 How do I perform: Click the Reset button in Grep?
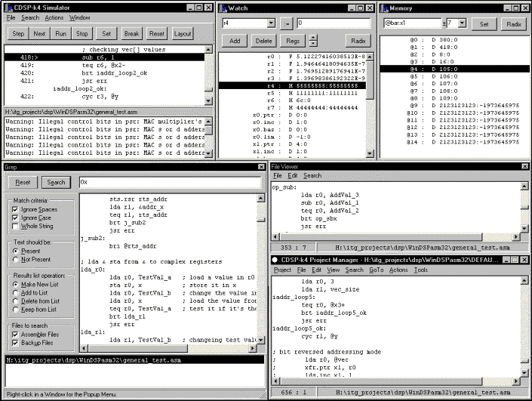tap(23, 182)
